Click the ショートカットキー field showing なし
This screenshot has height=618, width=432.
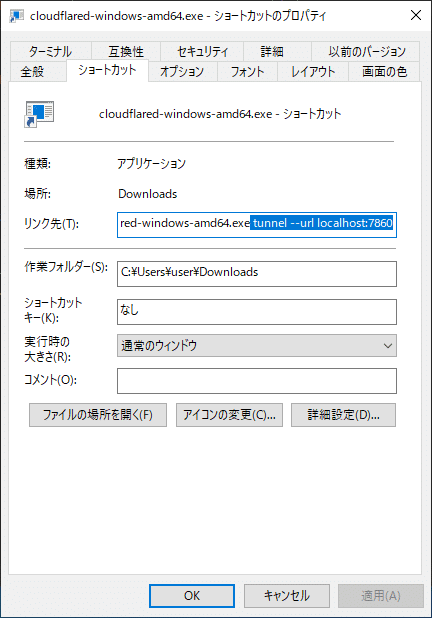(x=257, y=312)
